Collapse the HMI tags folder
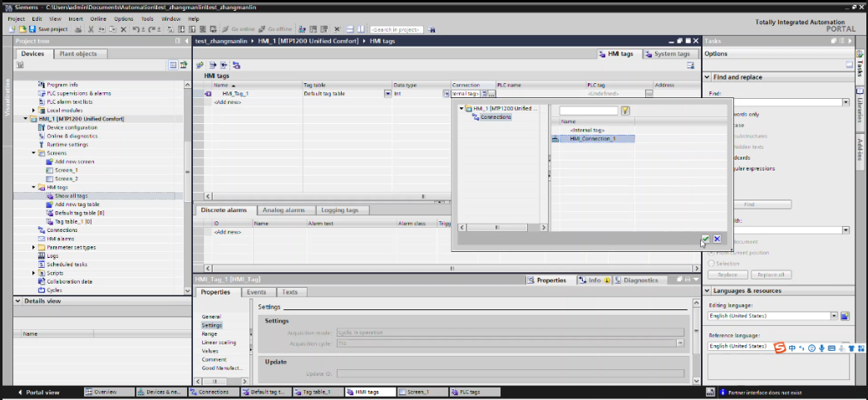 [33, 187]
